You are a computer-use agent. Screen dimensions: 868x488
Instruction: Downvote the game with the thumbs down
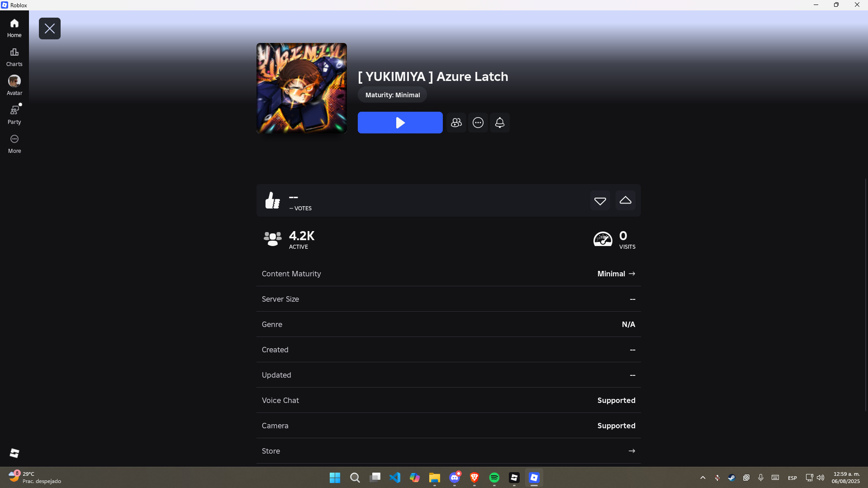(x=600, y=200)
